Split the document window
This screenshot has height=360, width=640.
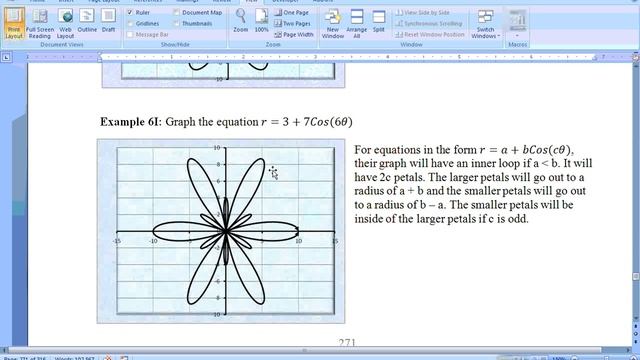[379, 20]
